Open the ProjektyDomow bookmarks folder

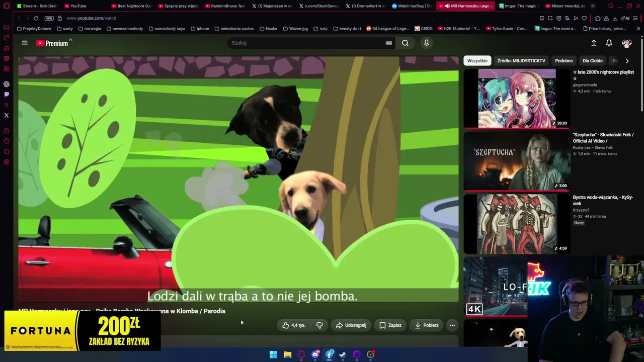(x=34, y=29)
